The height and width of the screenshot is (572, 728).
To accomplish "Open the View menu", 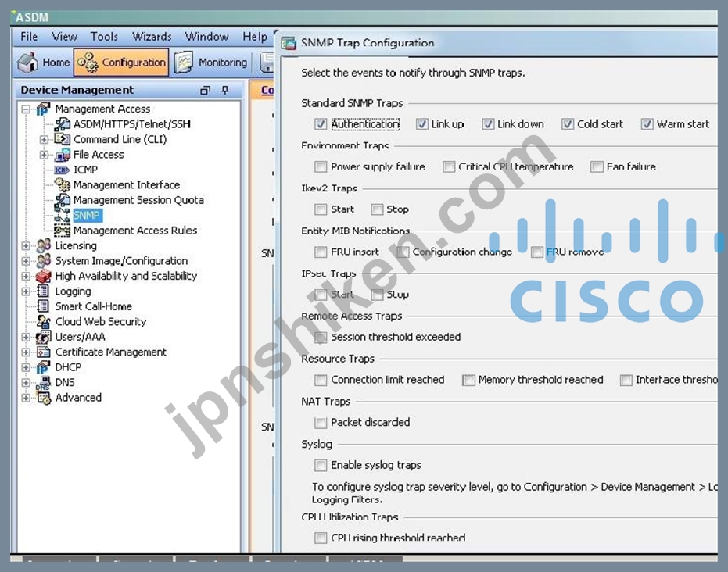I will [x=65, y=36].
